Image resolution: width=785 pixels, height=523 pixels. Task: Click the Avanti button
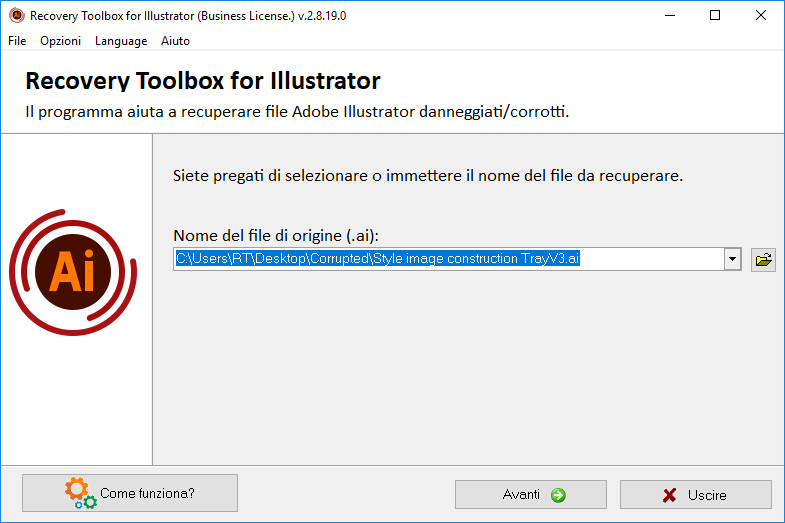tap(531, 494)
